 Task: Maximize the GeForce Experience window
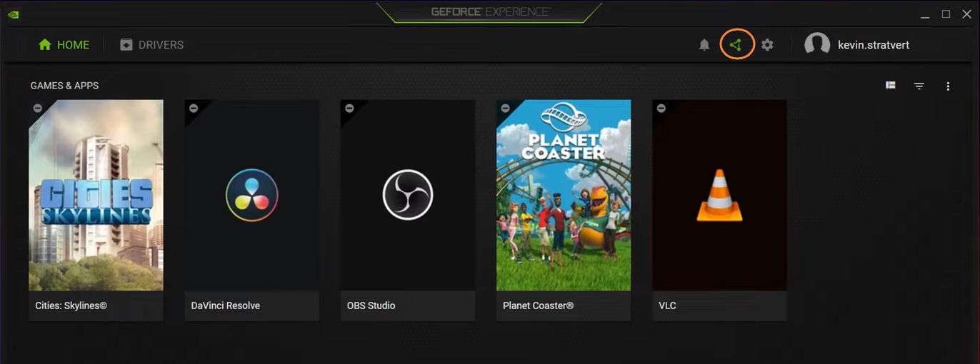tap(946, 14)
